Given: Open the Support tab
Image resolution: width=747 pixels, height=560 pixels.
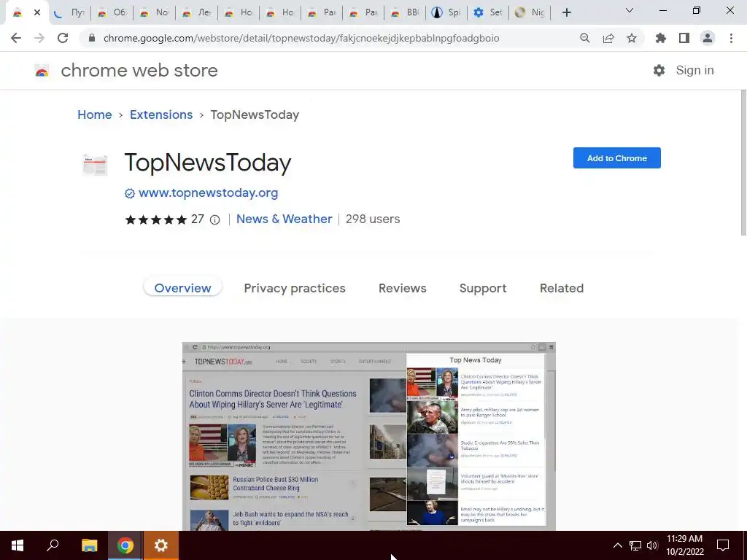Looking at the screenshot, I should 483,288.
